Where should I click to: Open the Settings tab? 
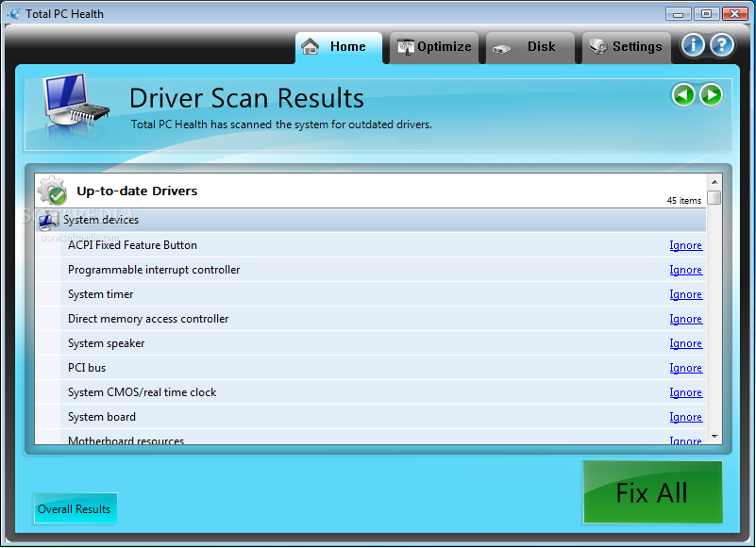point(627,47)
